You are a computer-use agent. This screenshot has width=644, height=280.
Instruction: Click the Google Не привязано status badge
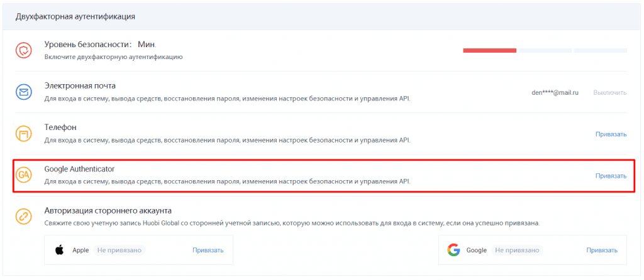(517, 250)
